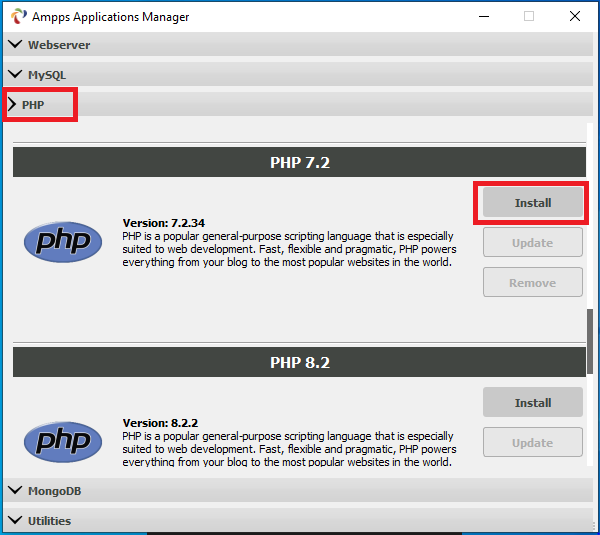The height and width of the screenshot is (535, 600).
Task: Open the MongoDB section header
Action: pyautogui.click(x=298, y=490)
